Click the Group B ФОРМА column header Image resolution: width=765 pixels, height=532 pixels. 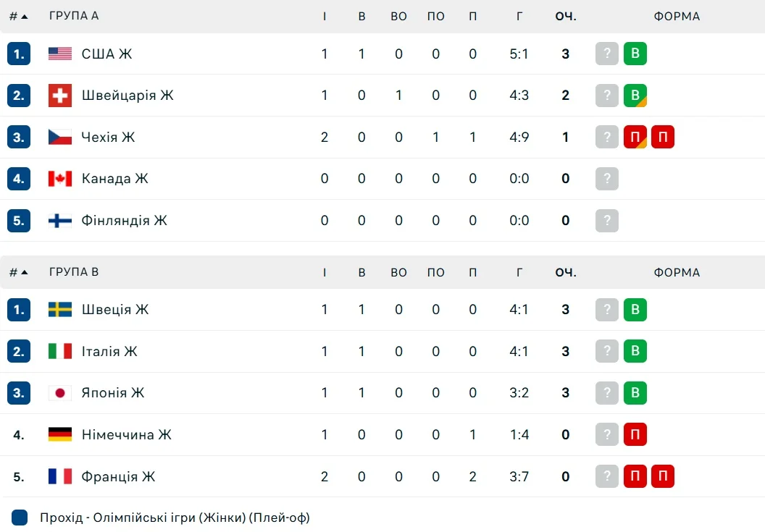click(677, 272)
